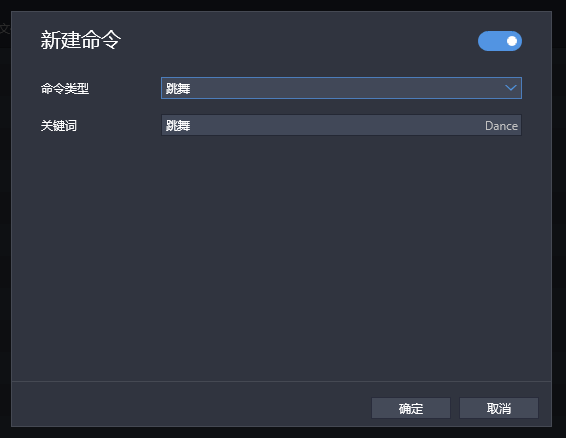The width and height of the screenshot is (566, 438).
Task: Expand the command type combo box arrow
Action: point(510,88)
